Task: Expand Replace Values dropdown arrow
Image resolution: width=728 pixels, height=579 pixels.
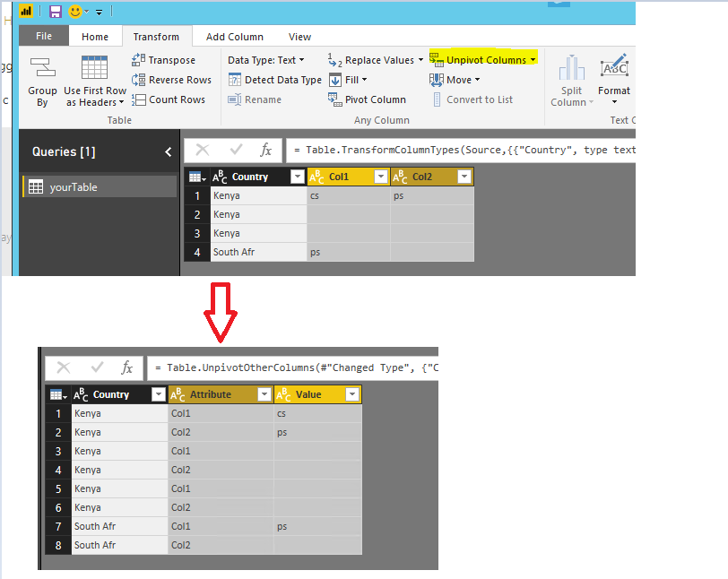Action: tap(420, 60)
